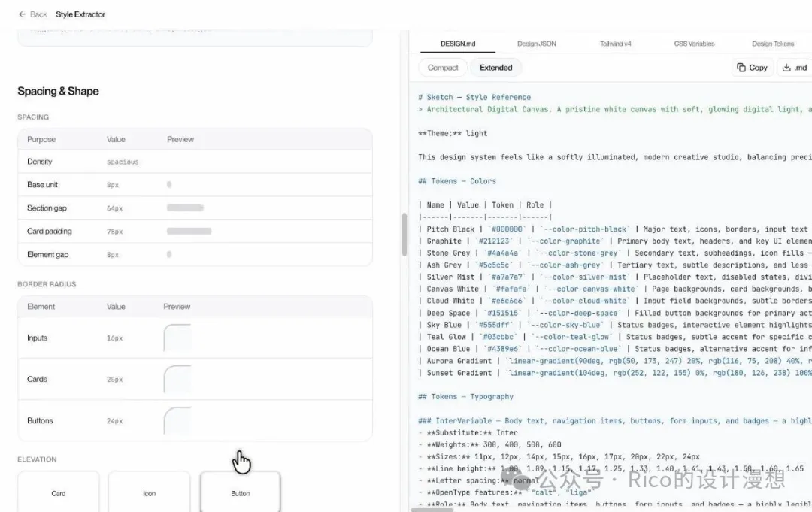Viewport: 812px width, 512px height.
Task: Click the Copy icon button
Action: (x=752, y=68)
